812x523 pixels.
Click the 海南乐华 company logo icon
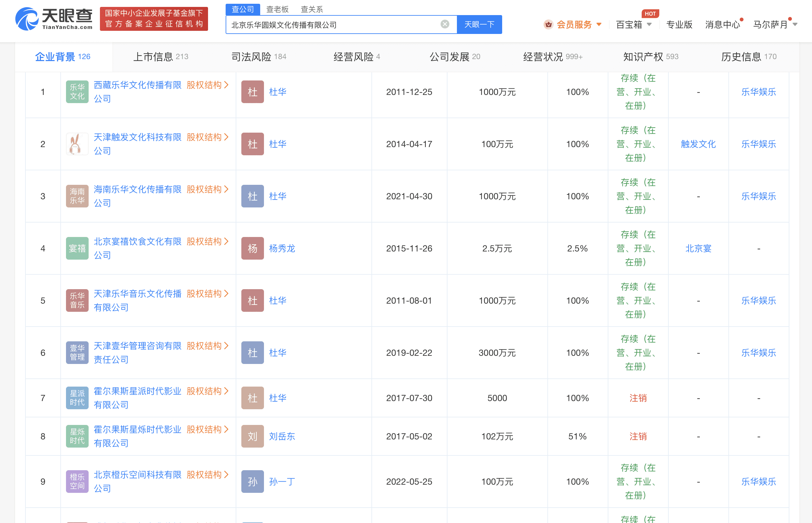coord(77,196)
